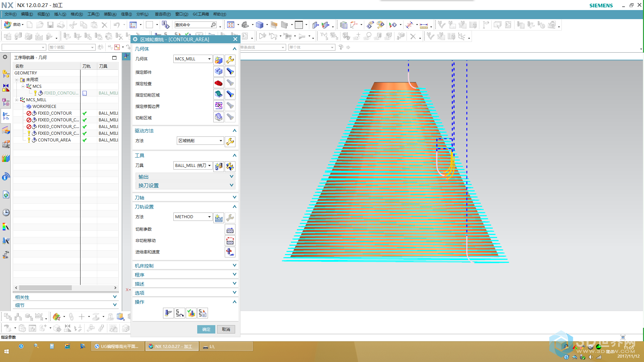
Task: Select WORKPIECE in the navigator tree
Action: (x=44, y=107)
